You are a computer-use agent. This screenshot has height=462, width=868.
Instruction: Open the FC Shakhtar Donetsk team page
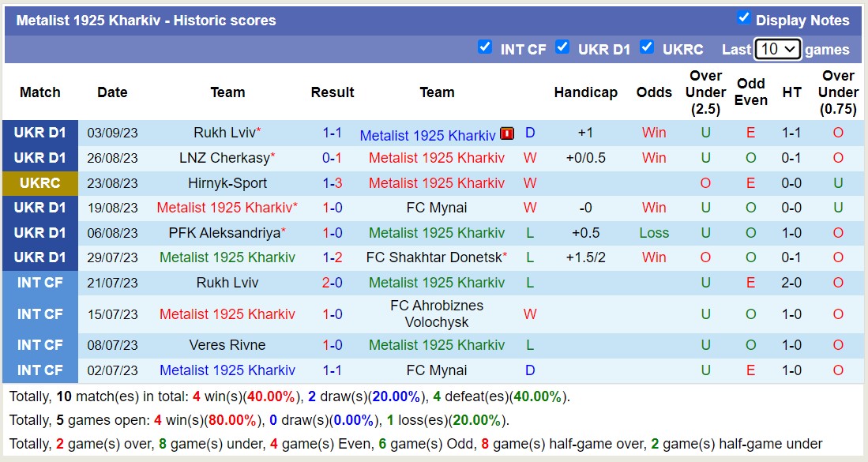[x=434, y=257]
